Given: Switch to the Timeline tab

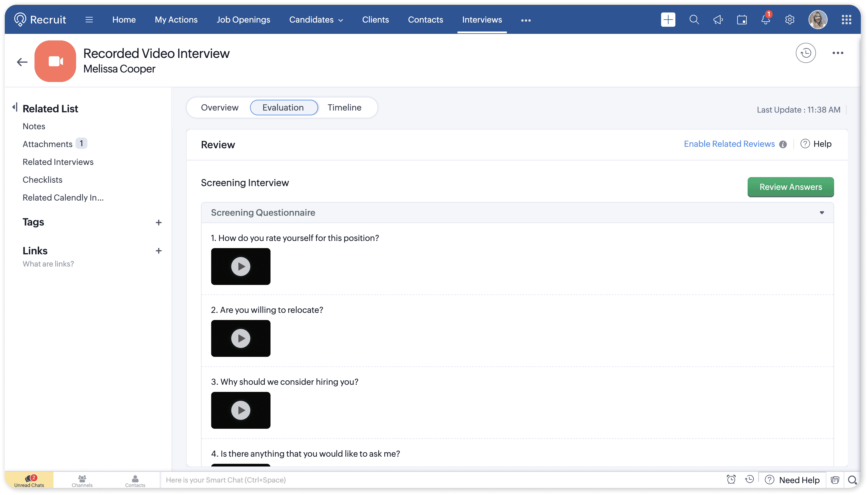Looking at the screenshot, I should [344, 108].
